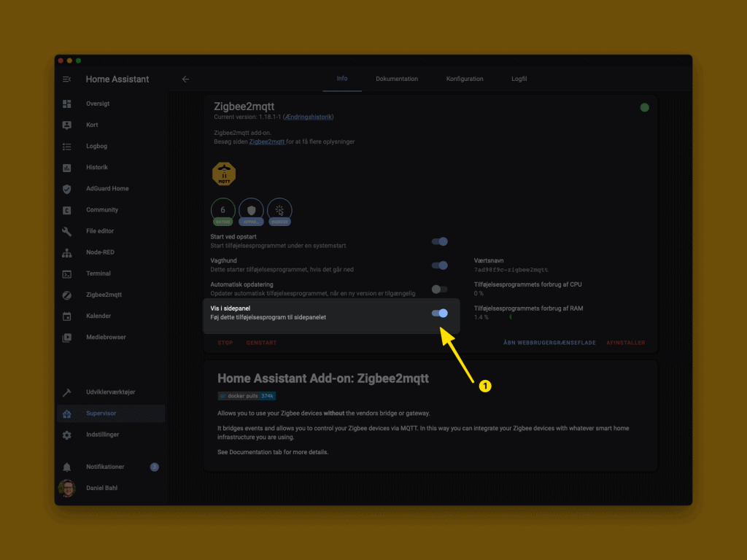Click the RAM usage bar indicator

pyautogui.click(x=511, y=317)
